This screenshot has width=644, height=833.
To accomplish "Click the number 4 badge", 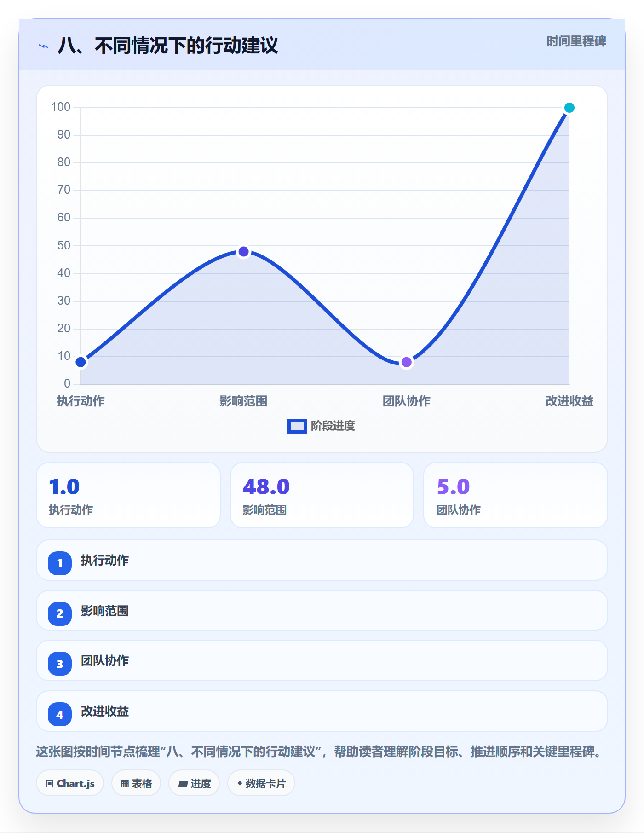I will click(x=60, y=714).
